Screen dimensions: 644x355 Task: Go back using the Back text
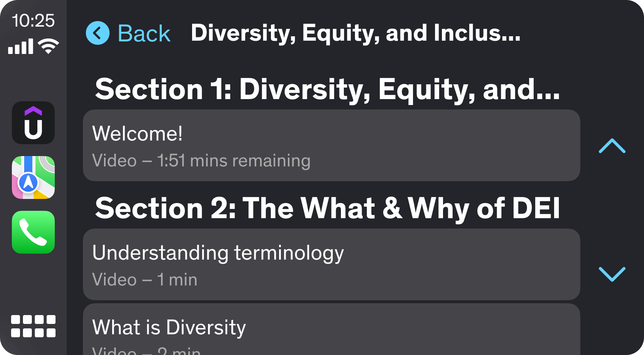pos(144,33)
